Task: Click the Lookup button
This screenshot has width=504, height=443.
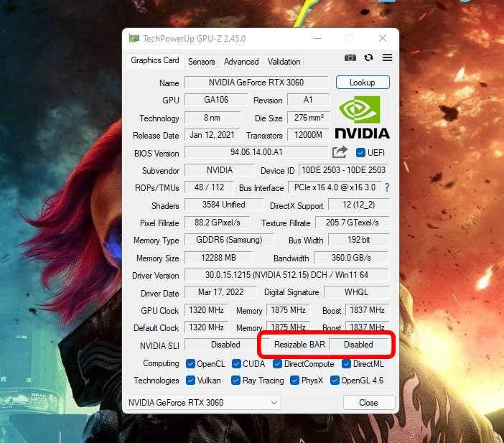Action: 363,83
